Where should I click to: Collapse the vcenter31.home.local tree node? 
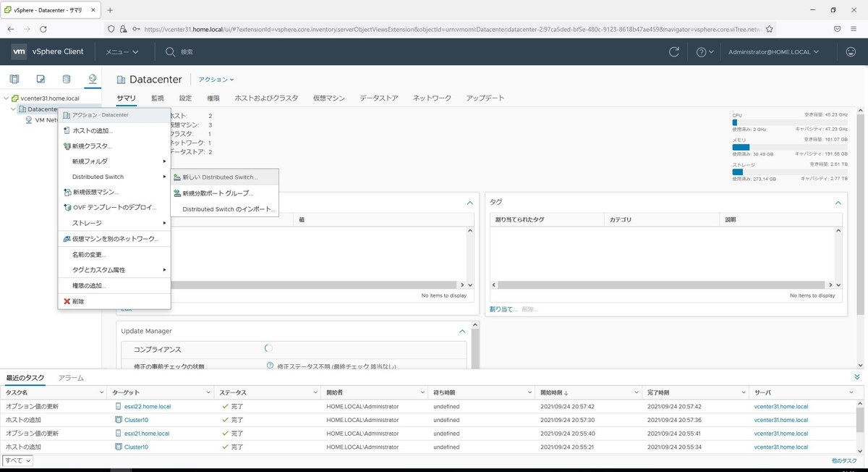click(x=7, y=98)
